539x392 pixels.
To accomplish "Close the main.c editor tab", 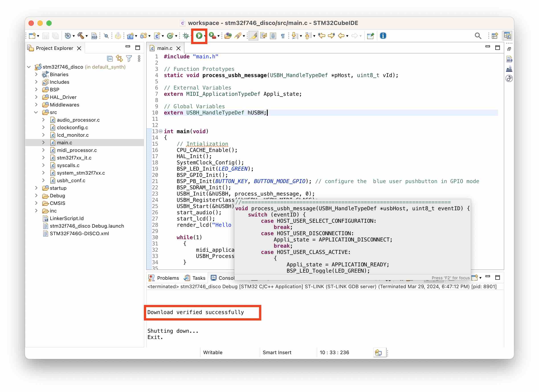I will coord(178,48).
